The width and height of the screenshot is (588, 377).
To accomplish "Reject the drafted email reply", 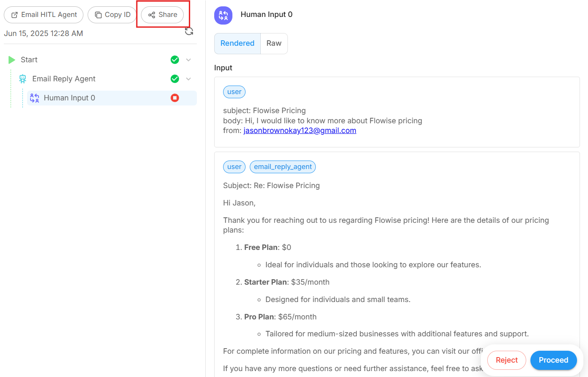I will coord(506,360).
